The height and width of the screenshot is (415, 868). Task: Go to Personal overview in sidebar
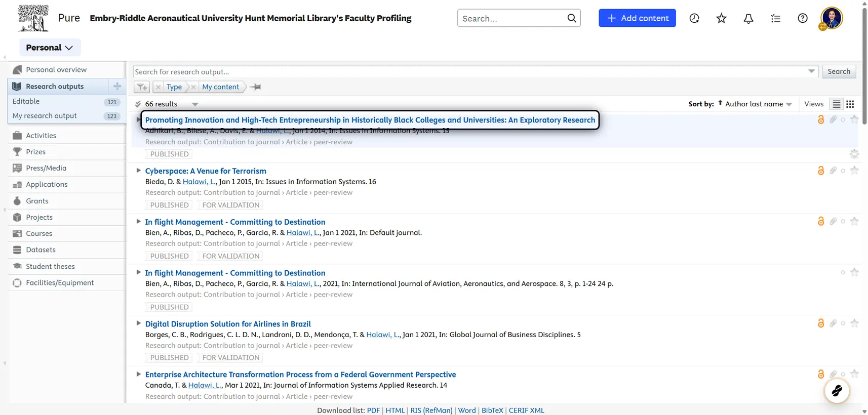coord(56,69)
